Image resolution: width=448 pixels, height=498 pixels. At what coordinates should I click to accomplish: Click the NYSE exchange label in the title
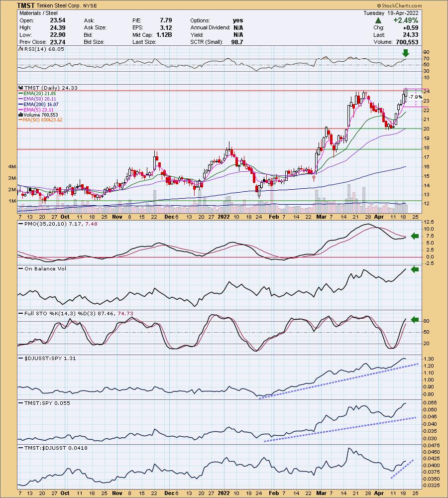[91, 6]
